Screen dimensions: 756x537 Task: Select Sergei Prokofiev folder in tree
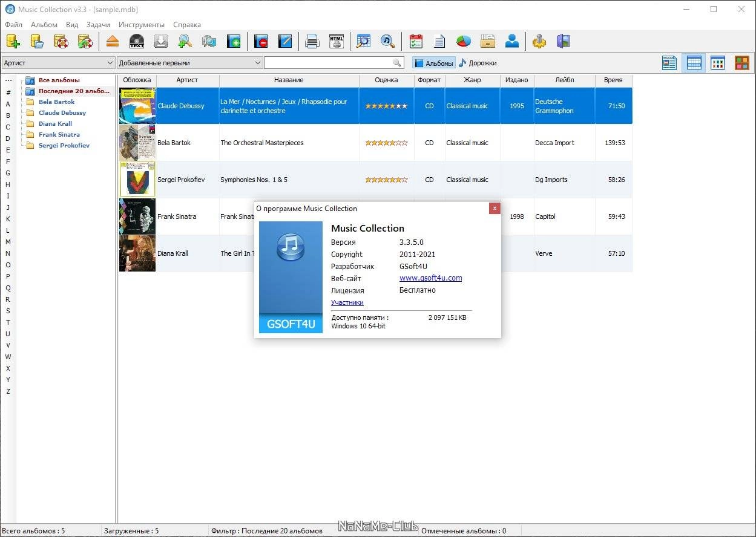(x=64, y=145)
